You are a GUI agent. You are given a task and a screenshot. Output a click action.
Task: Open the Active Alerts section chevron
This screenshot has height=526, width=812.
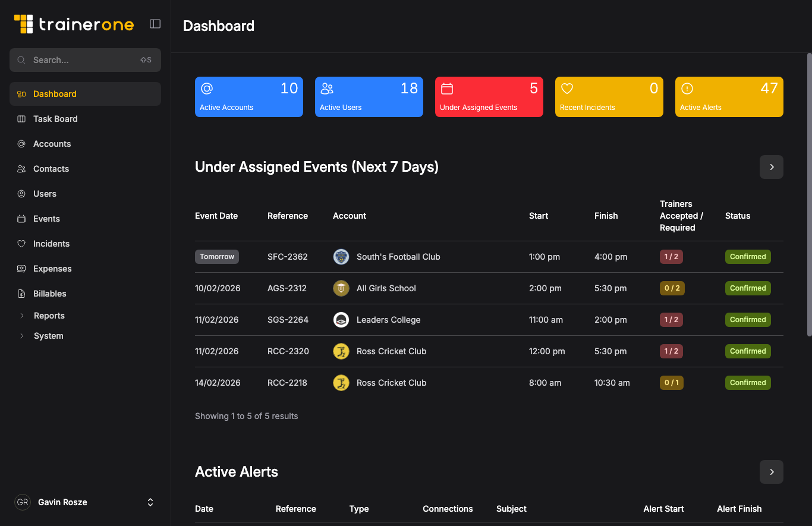pos(771,472)
